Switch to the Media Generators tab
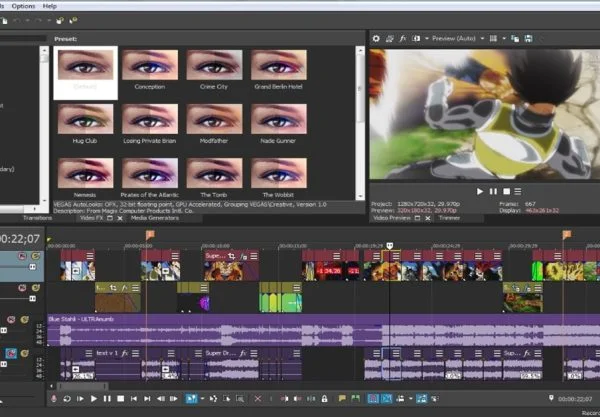Image resolution: width=600 pixels, height=417 pixels. [155, 218]
